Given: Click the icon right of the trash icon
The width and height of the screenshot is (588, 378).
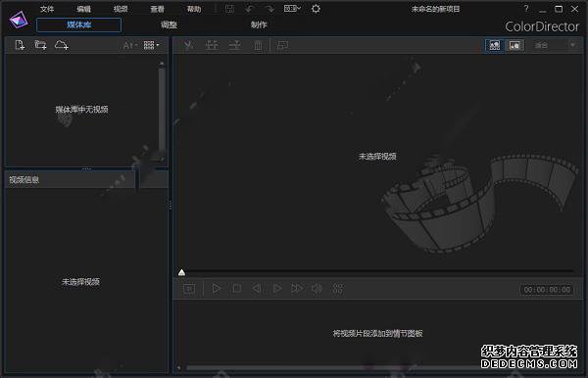Looking at the screenshot, I should tap(282, 45).
